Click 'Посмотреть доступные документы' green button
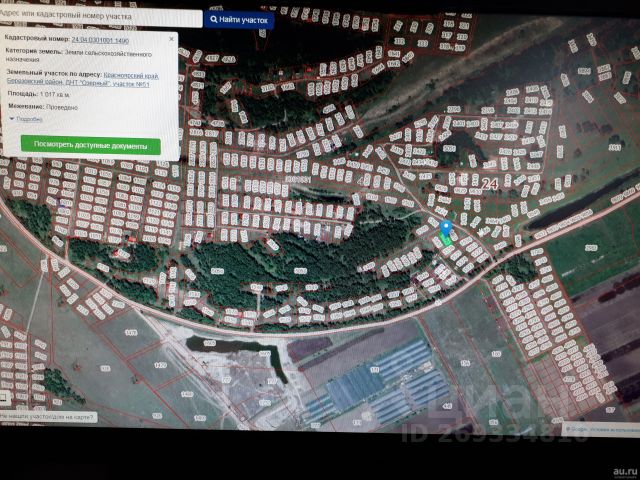640x480 pixels. coord(91,145)
